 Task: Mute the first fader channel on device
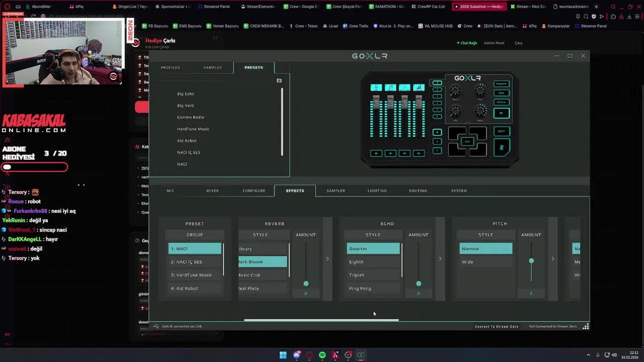click(376, 153)
